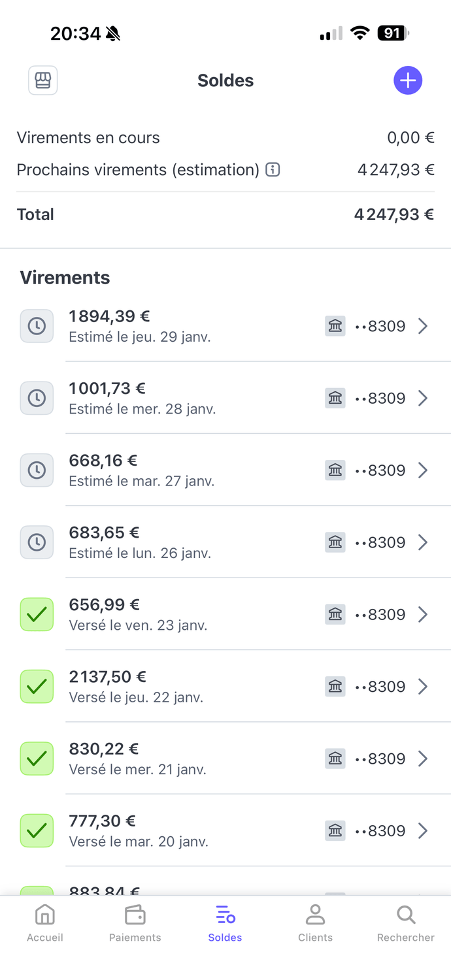Switch to the Accueil tab
Screen dimensions: 451x980
[45, 923]
